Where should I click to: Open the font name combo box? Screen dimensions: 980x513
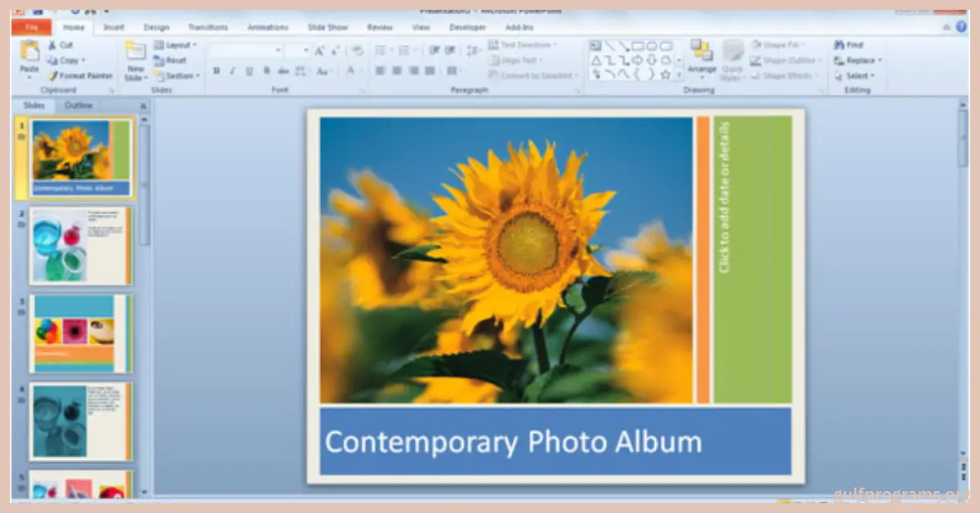(x=244, y=51)
